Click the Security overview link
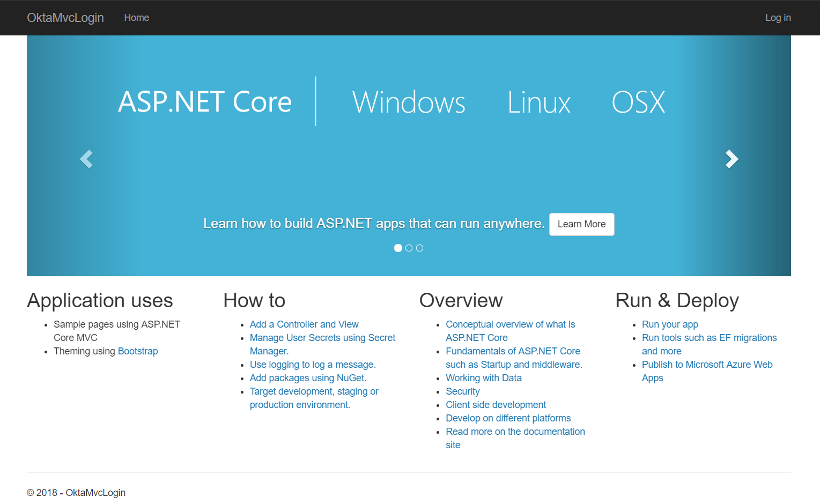 (462, 391)
